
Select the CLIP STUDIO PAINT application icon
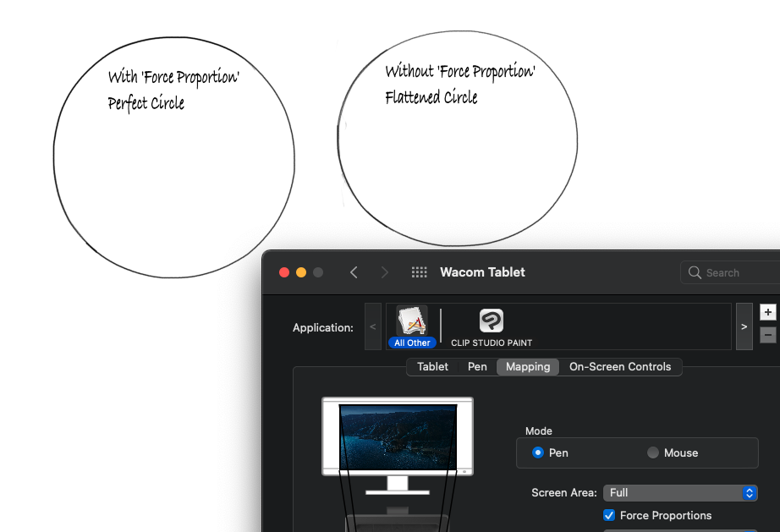492,321
